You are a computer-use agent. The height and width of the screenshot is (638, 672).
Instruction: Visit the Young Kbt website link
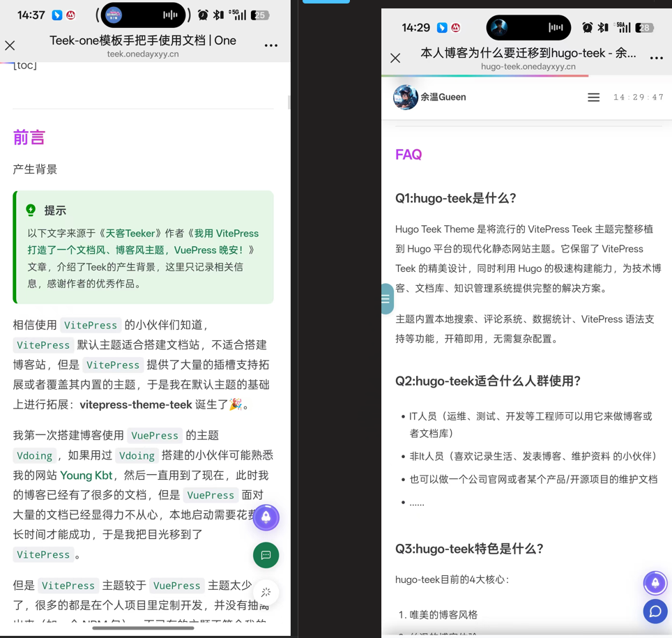[86, 476]
